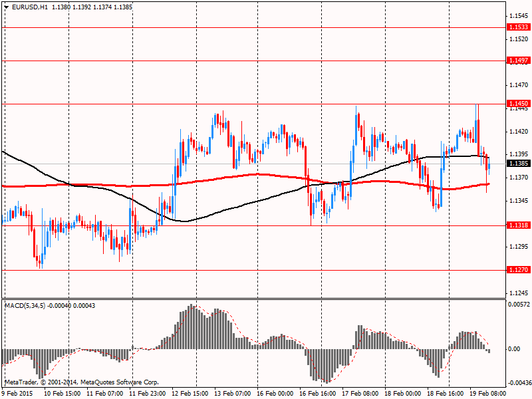Screen dimensions: 532x399
Task: Click the 19 Feb 08:00 time label
Action: (x=489, y=394)
